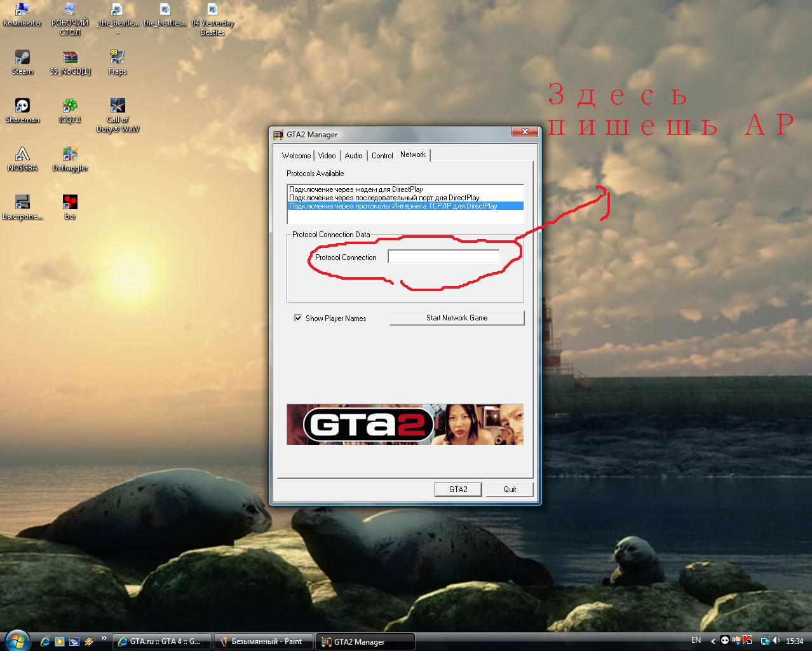Switch to GTA.ru taskbar window
Image resolution: width=812 pixels, height=651 pixels.
[x=161, y=641]
